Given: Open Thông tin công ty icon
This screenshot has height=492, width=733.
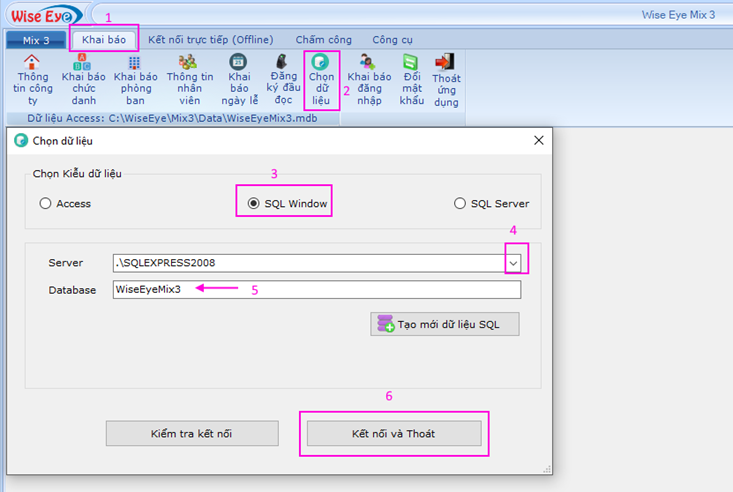Looking at the screenshot, I should [32, 62].
